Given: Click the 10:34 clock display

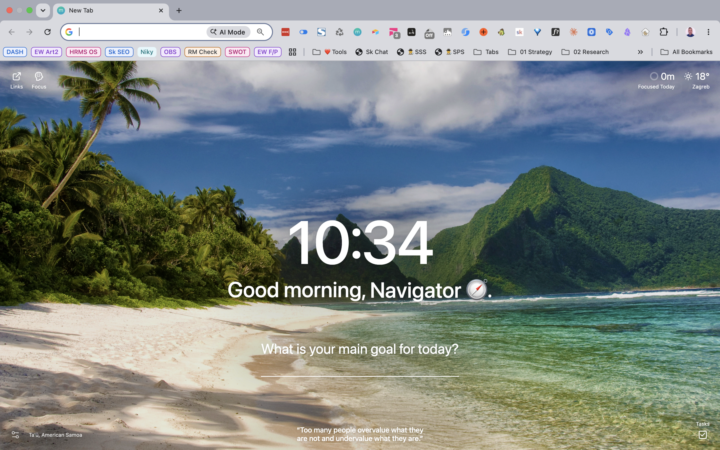Looking at the screenshot, I should pos(360,242).
